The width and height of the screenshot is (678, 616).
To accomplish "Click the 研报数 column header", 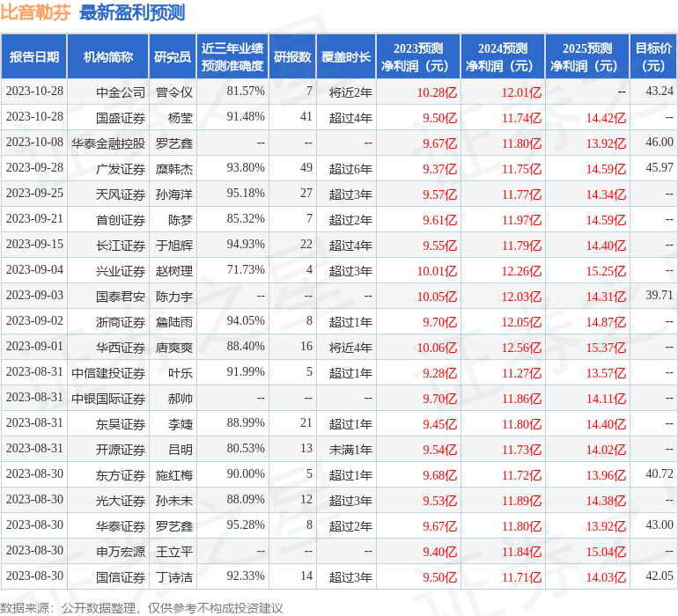I will pyautogui.click(x=292, y=56).
